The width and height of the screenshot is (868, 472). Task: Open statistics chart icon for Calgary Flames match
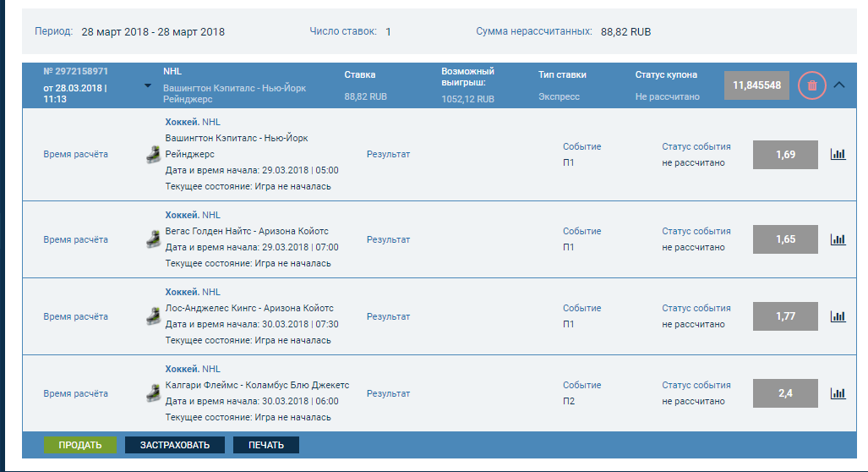point(838,393)
